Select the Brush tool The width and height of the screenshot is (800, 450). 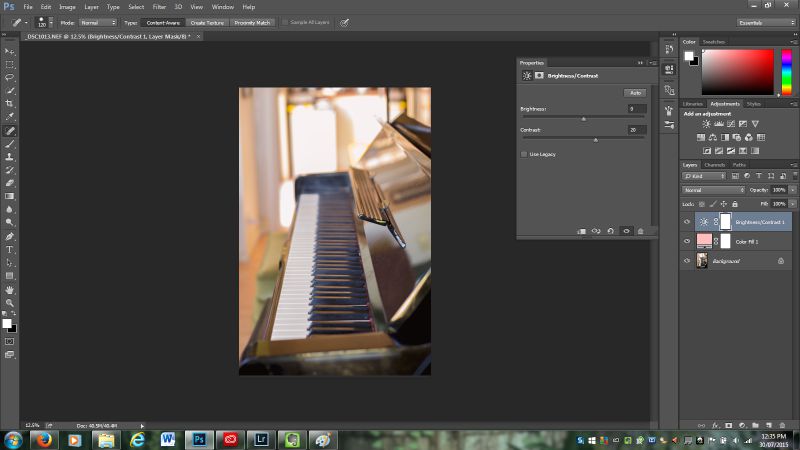click(10, 144)
